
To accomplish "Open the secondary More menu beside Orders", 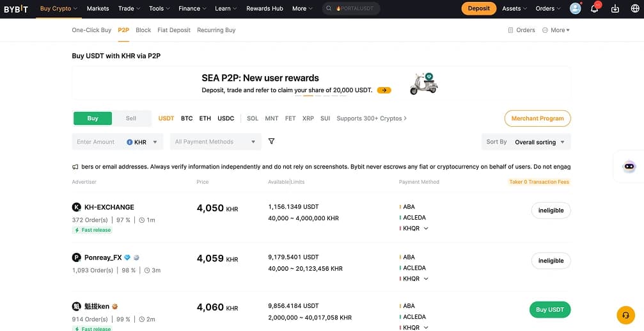I will [x=556, y=30].
